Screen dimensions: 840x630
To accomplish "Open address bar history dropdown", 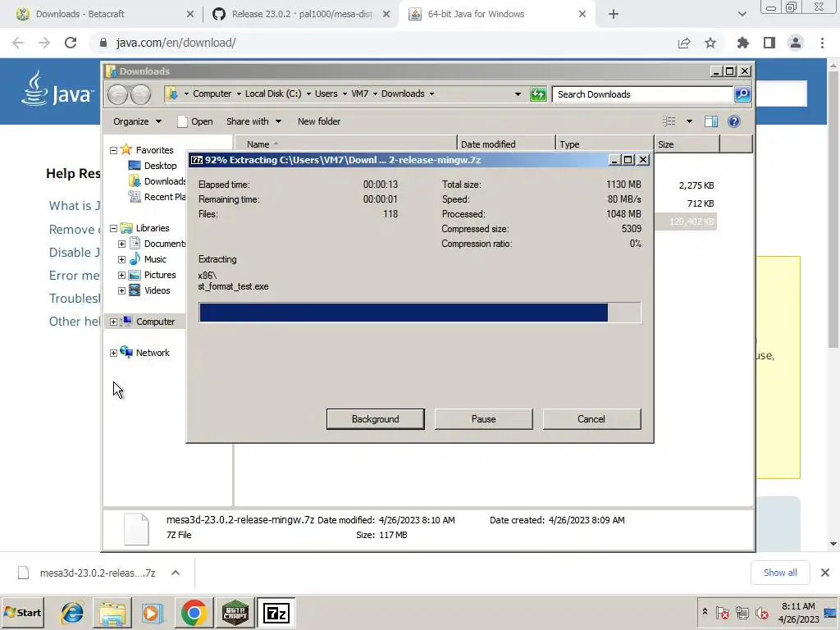I will 518,94.
